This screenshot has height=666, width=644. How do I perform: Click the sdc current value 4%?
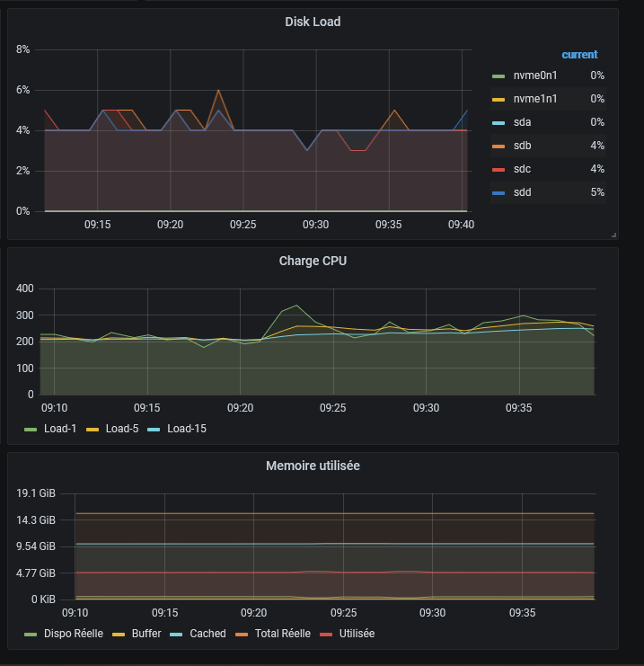pos(597,169)
